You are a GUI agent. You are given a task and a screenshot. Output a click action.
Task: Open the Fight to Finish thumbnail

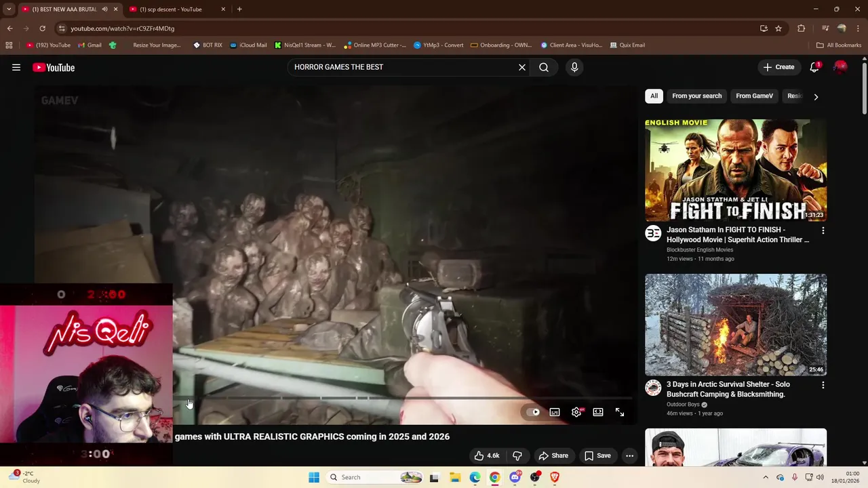point(736,170)
